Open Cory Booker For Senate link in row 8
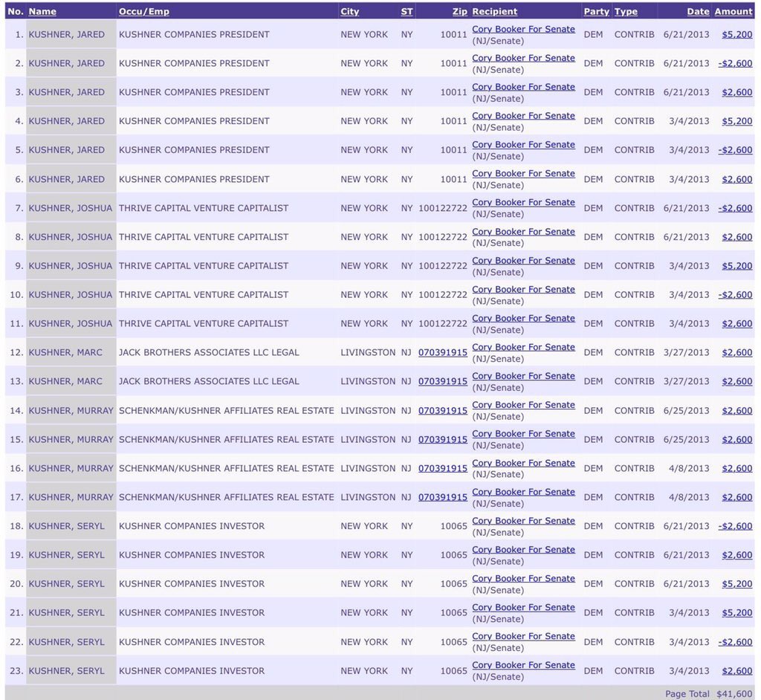 pos(523,232)
